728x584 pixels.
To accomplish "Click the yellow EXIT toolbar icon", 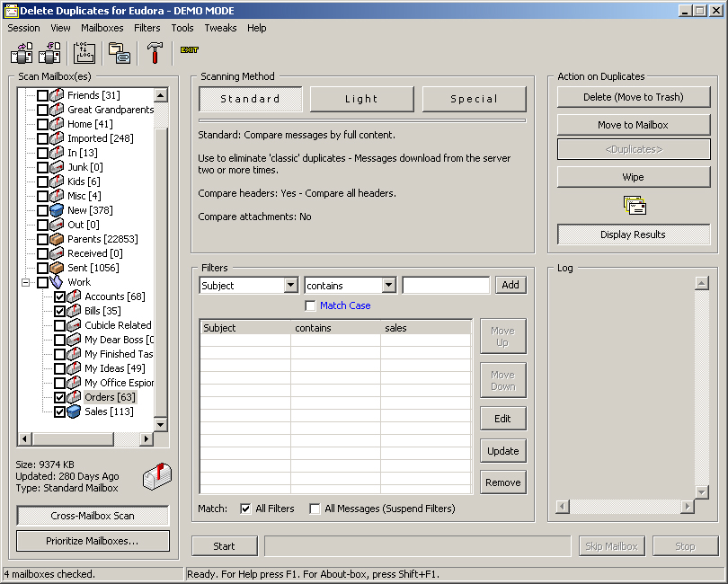I will pyautogui.click(x=189, y=50).
